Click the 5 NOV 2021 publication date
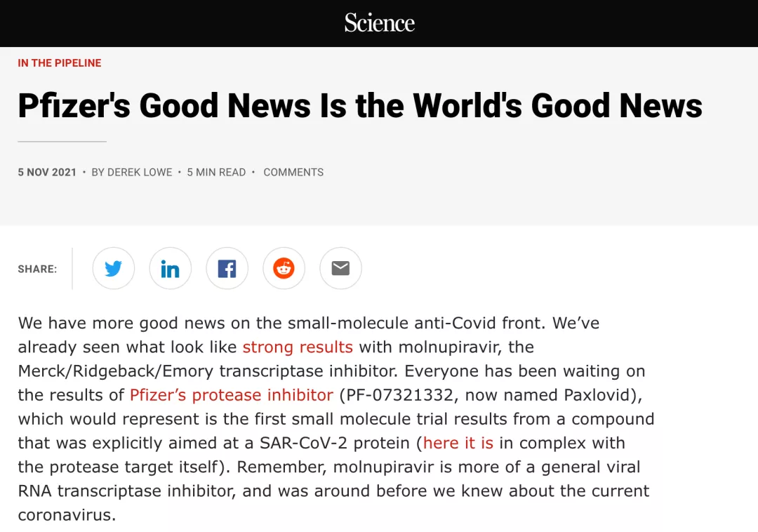The image size is (758, 532). 47,173
